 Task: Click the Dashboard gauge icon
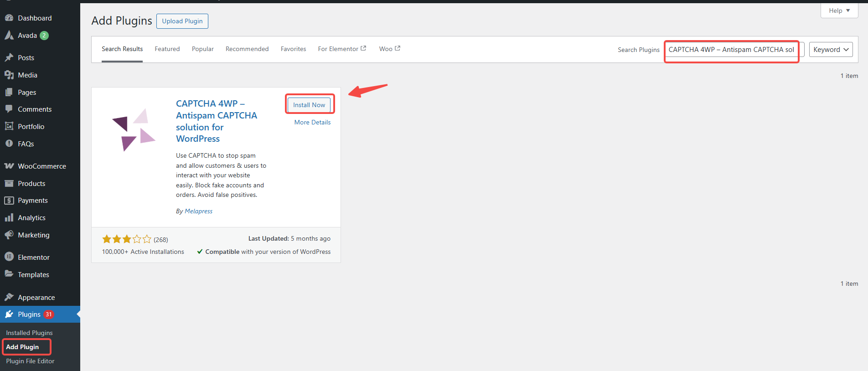point(9,18)
